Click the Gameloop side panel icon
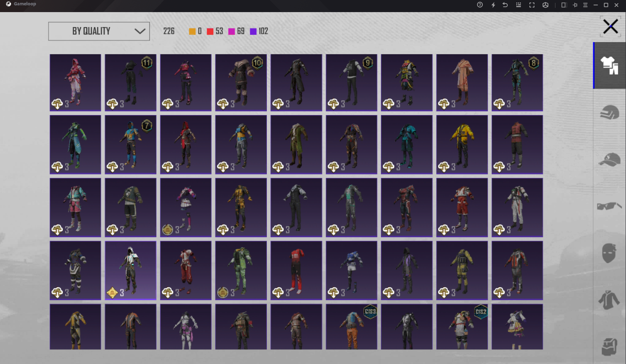The image size is (626, 364). pyautogui.click(x=564, y=5)
